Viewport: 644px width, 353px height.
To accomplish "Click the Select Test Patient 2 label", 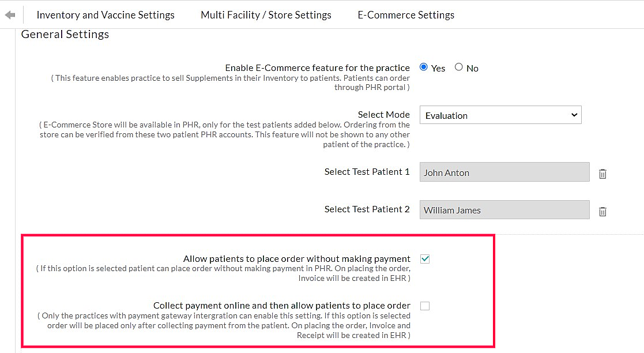I will [x=367, y=209].
